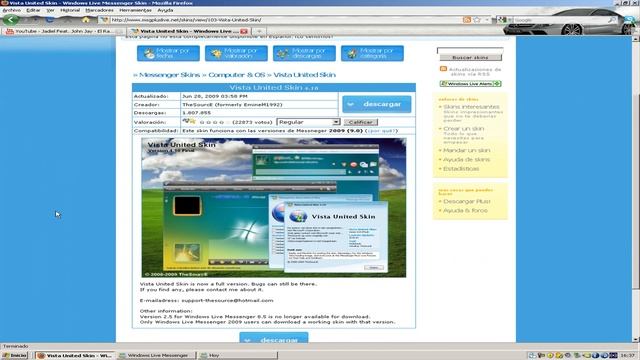Focus the skin search text field
The height and width of the screenshot is (360, 640).
pyautogui.click(x=470, y=51)
